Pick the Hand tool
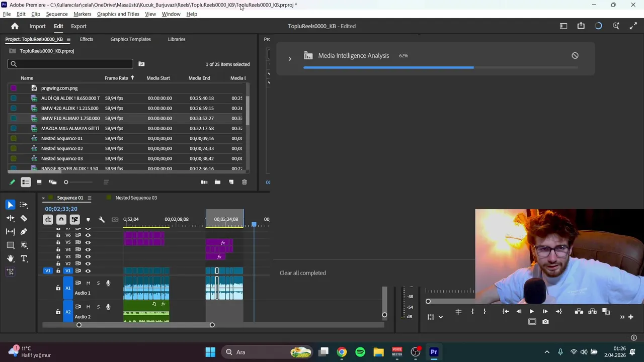The width and height of the screenshot is (644, 362). [x=10, y=258]
